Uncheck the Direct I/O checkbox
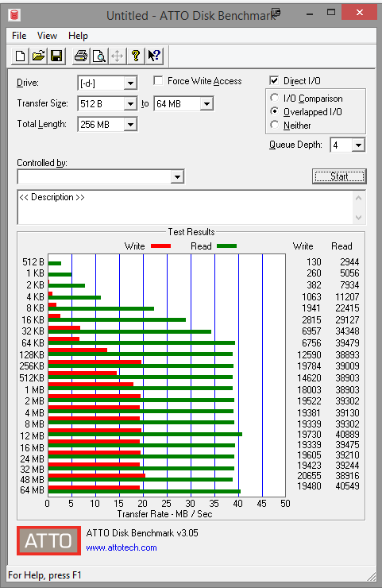The image size is (382, 588). tap(274, 80)
